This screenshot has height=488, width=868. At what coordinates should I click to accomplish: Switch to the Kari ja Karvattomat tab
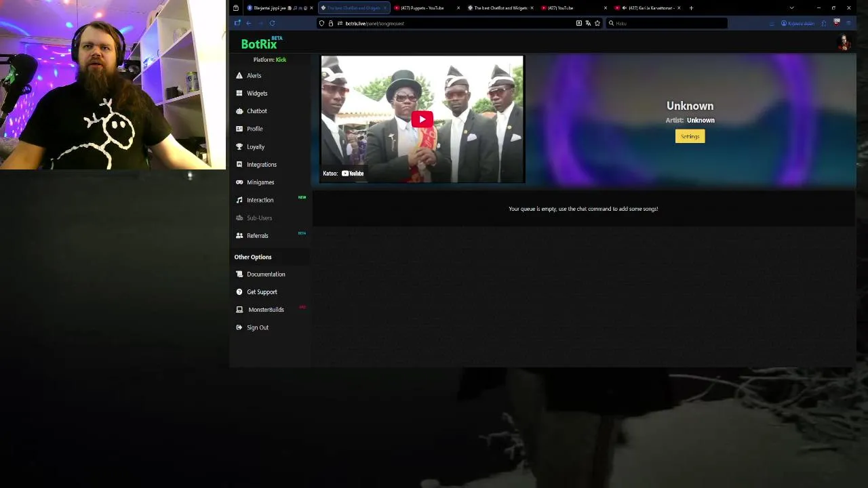pos(648,7)
